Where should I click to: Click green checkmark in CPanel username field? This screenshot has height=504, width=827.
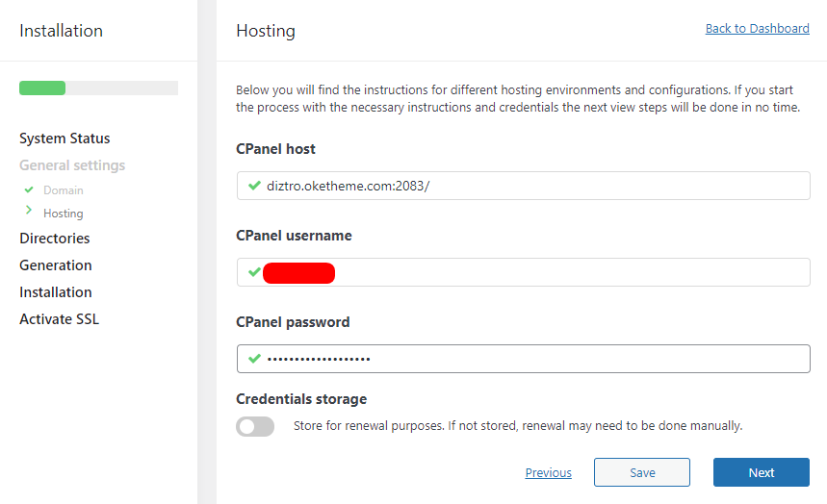254,272
